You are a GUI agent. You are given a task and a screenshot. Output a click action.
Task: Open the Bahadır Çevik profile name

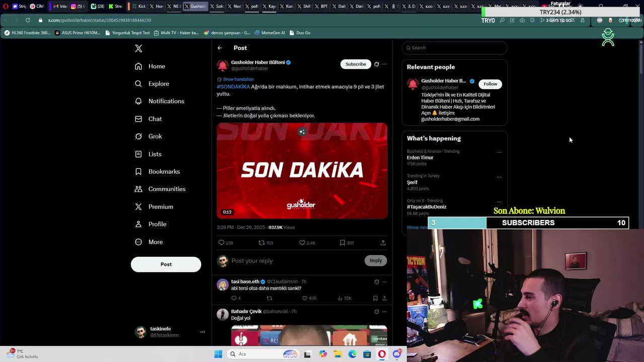[247, 312]
